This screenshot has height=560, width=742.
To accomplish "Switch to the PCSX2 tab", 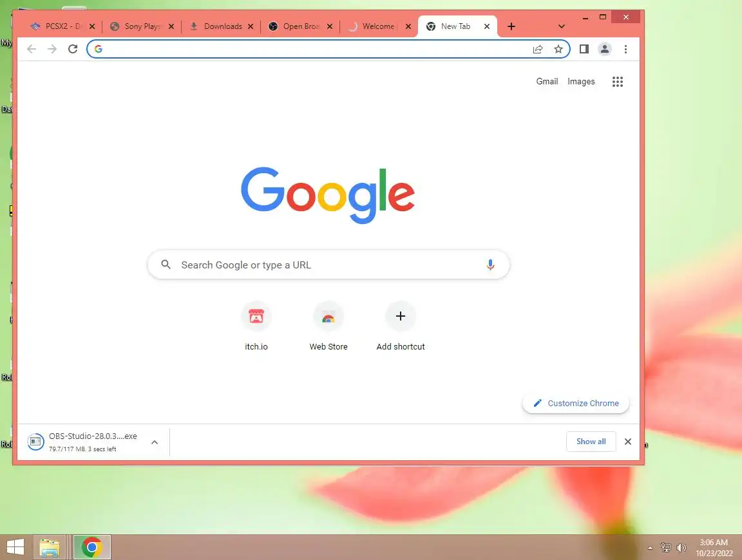I will (57, 26).
